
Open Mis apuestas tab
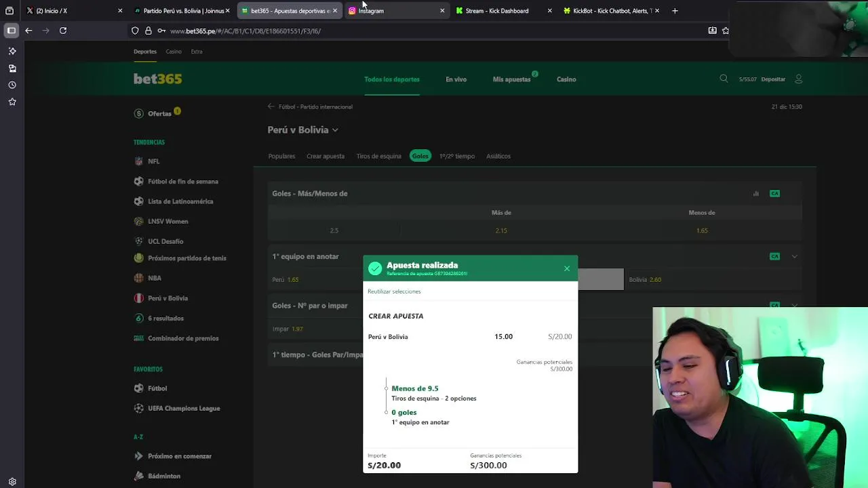[x=511, y=79]
